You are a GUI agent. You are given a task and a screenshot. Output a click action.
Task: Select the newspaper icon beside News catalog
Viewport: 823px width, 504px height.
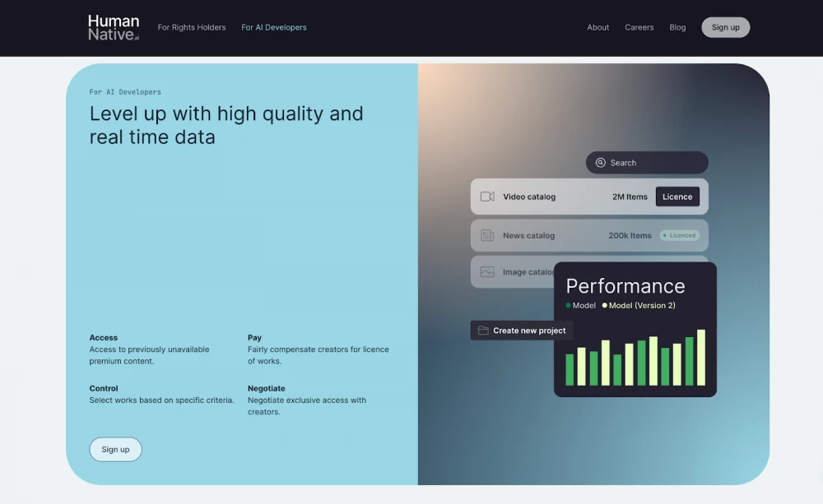point(487,235)
